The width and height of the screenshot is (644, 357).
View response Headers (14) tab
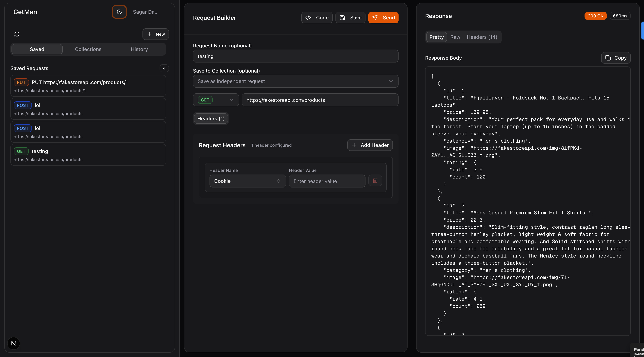[x=482, y=37]
